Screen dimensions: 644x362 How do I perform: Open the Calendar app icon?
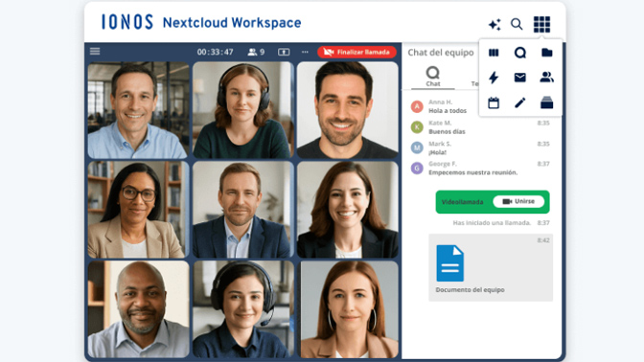click(494, 102)
